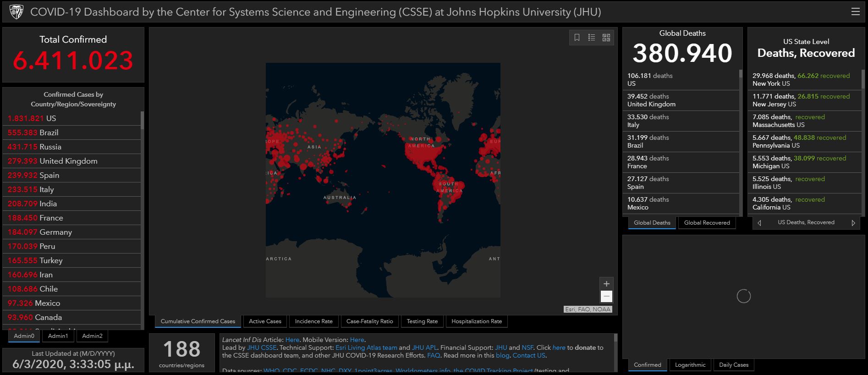868x375 pixels.
Task: Open the blog link
Action: (x=502, y=355)
